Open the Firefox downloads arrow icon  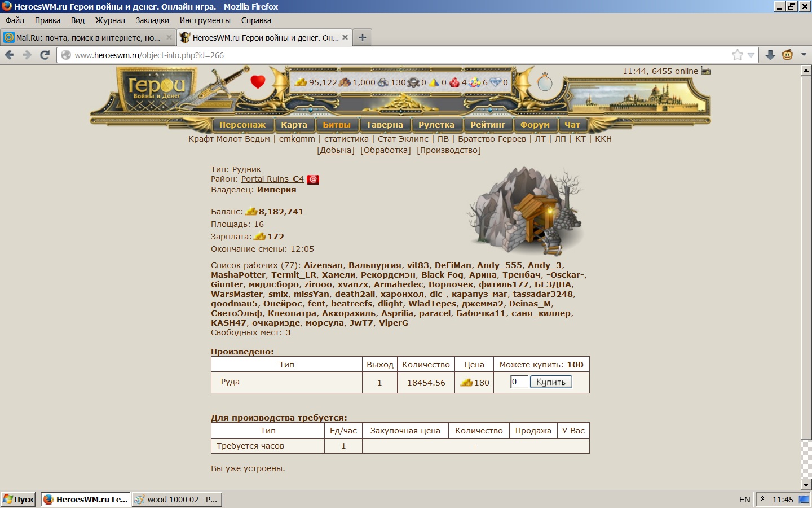point(770,55)
